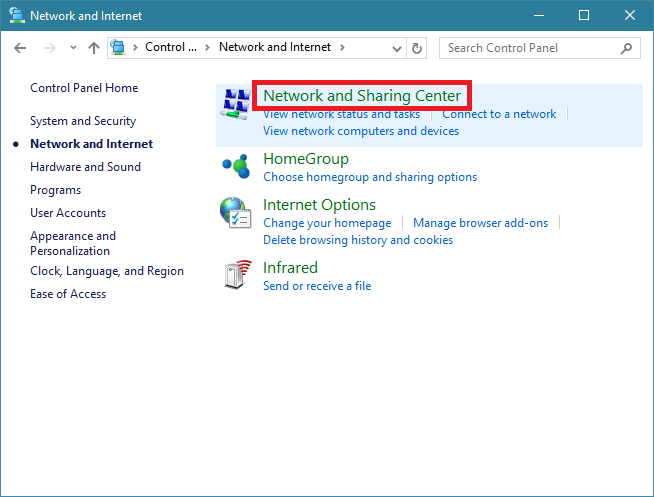Viewport: 654px width, 497px height.
Task: Click the title bar window icon
Action: tap(17, 15)
